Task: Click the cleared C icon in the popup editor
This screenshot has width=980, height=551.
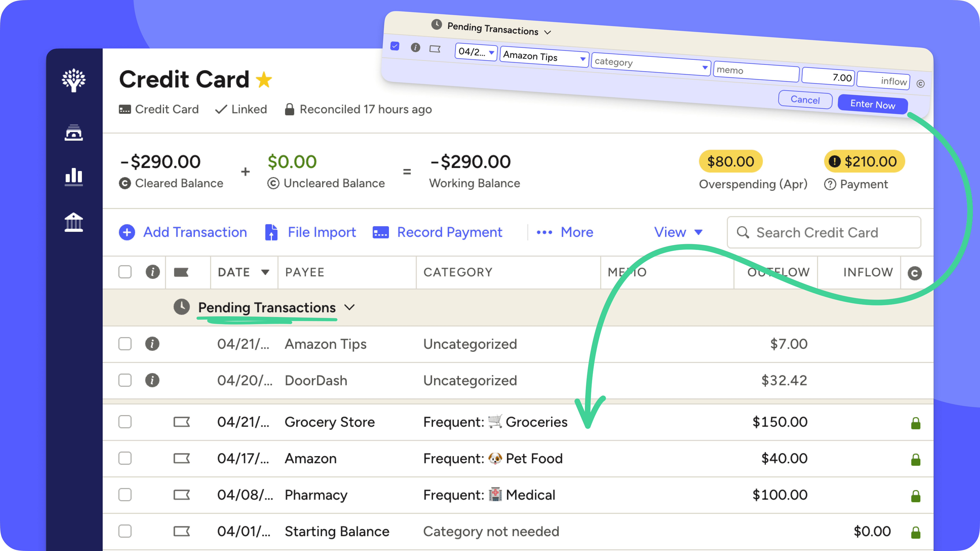Action: coord(921,84)
